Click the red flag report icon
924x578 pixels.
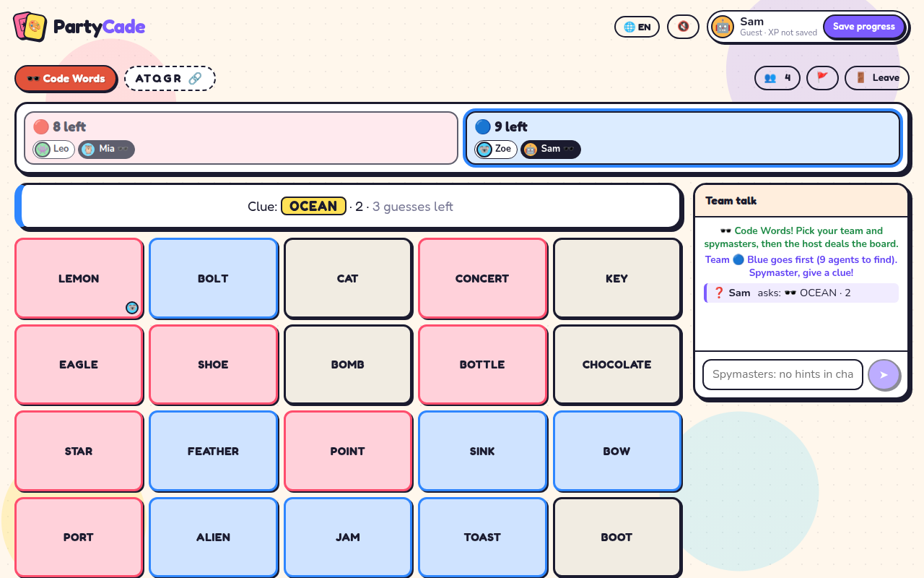(822, 78)
